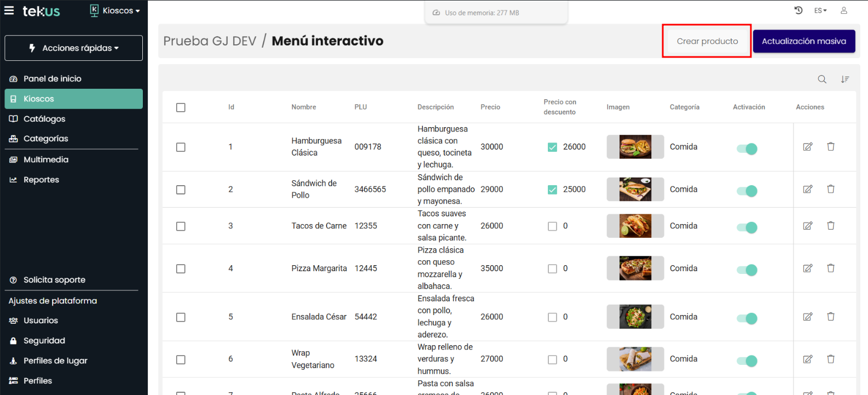Viewport: 868px width, 395px height.
Task: Expand the Acciones rápidas dropdown
Action: click(74, 48)
